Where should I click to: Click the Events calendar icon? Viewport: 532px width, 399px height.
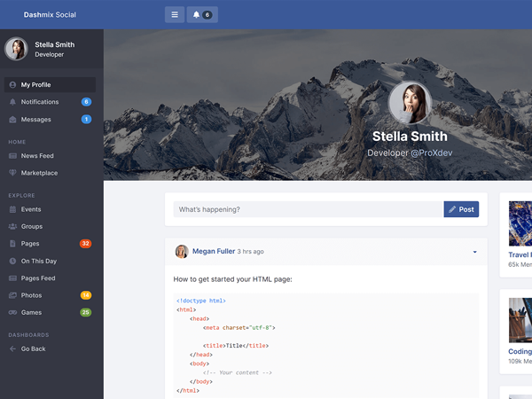(x=12, y=209)
